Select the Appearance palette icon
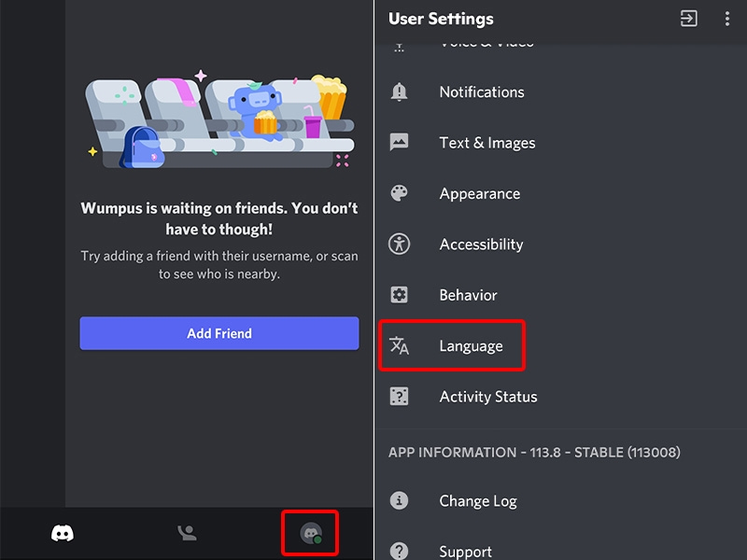The image size is (747, 560). (399, 193)
